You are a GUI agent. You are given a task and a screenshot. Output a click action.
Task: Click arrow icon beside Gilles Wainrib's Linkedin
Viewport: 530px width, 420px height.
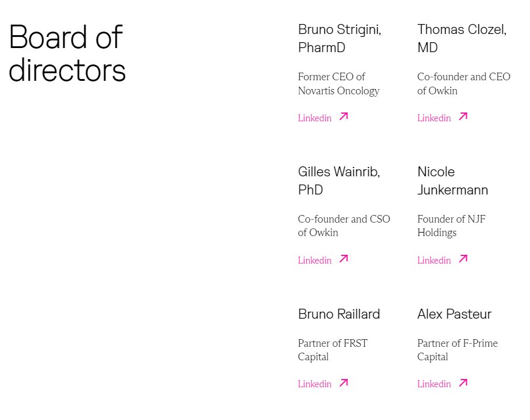point(344,259)
